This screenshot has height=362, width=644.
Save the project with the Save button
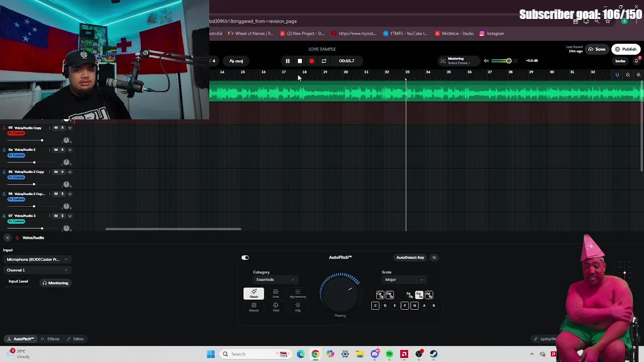click(597, 49)
